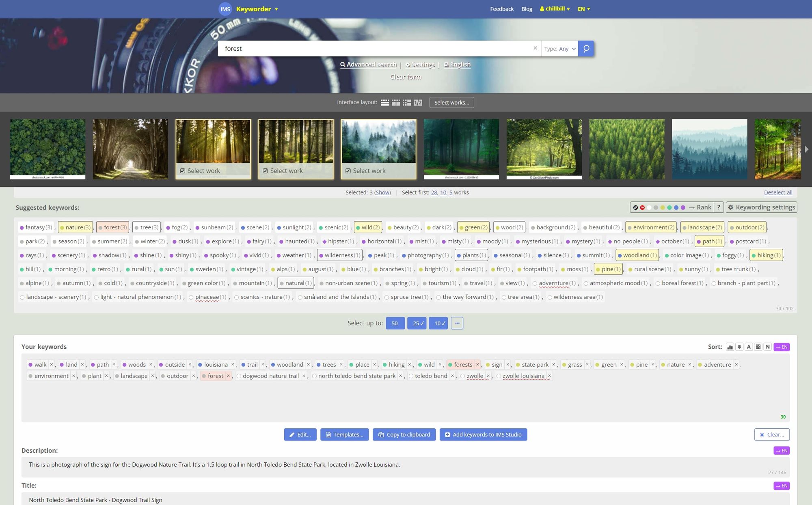The height and width of the screenshot is (505, 812).
Task: Sort keywords by rank with the bar chart icon
Action: coord(730,347)
